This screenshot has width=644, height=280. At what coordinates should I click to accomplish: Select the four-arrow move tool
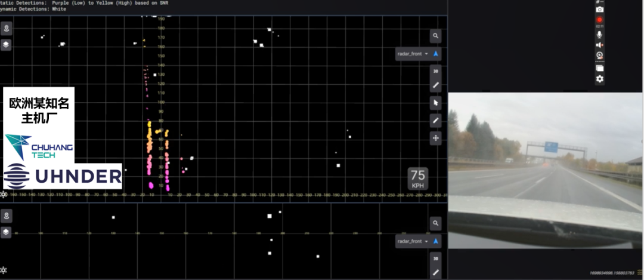(x=436, y=138)
